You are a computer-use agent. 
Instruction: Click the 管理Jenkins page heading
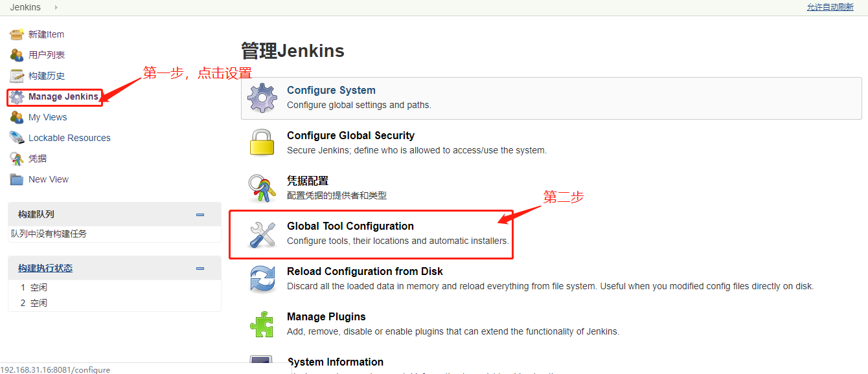(293, 51)
